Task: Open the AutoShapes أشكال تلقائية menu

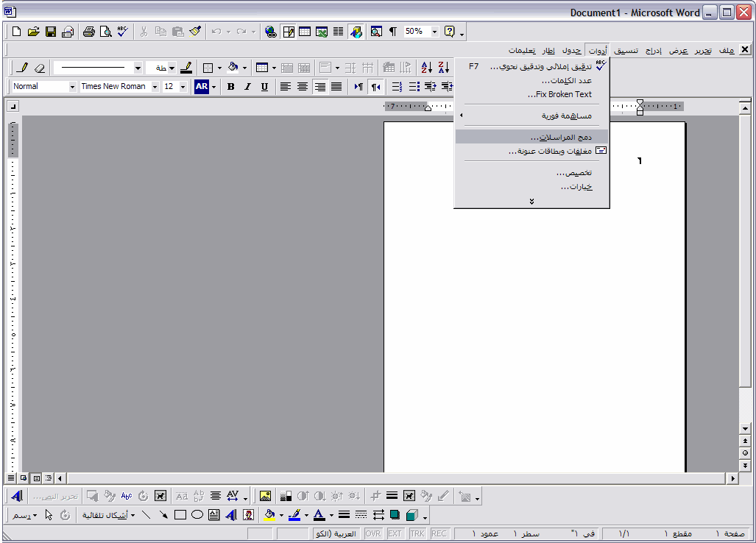Action: tap(108, 515)
